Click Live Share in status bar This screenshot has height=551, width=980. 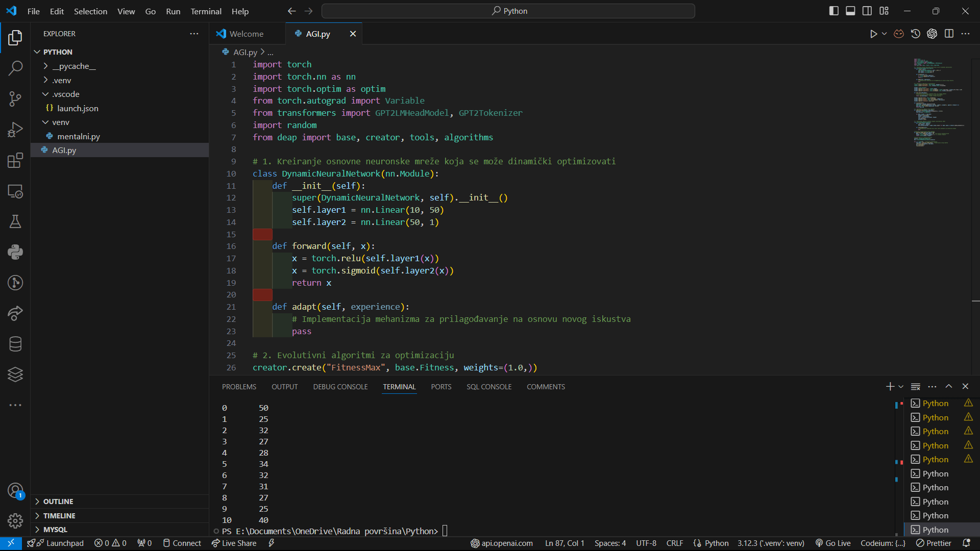pyautogui.click(x=234, y=543)
